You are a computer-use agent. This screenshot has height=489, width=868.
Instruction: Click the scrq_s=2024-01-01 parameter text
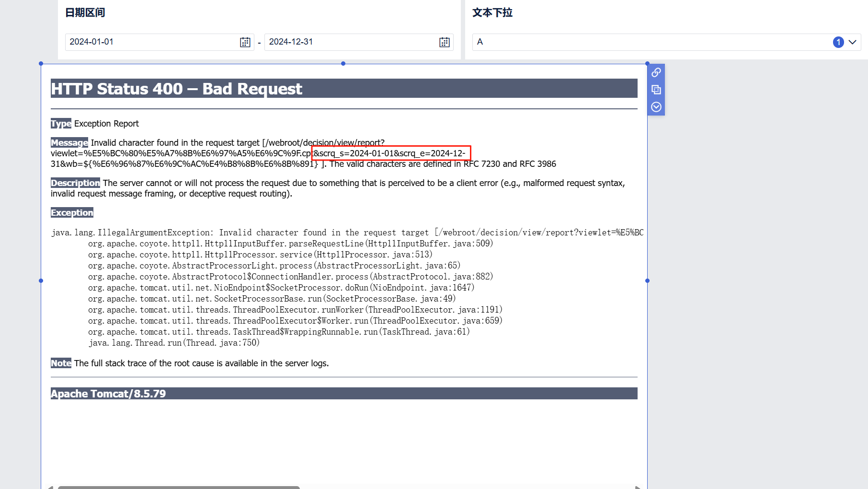(356, 153)
